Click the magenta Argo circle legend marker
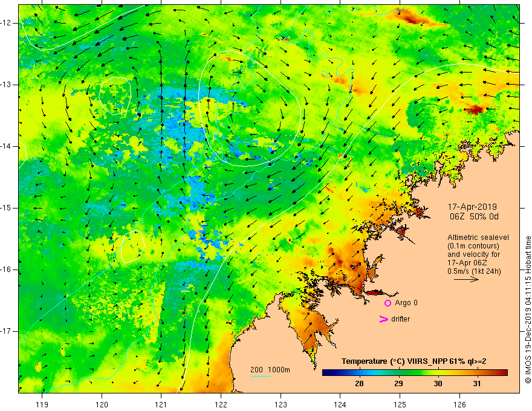Image resolution: width=532 pixels, height=411 pixels. click(x=388, y=303)
